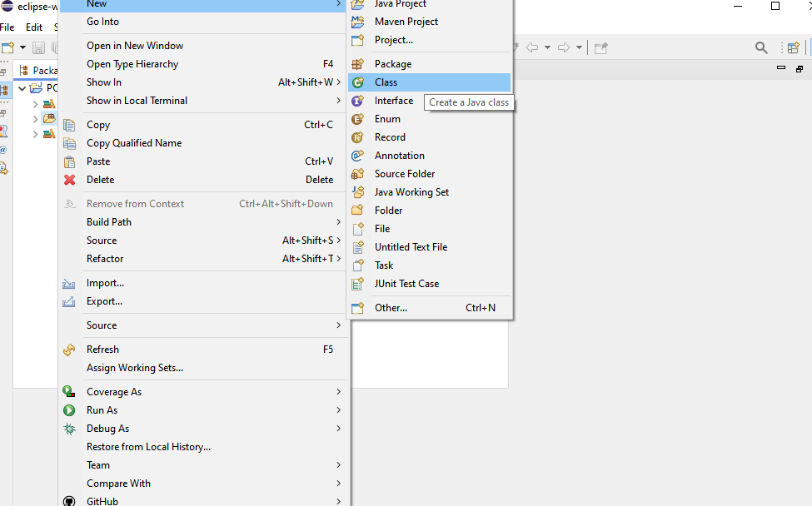812x506 pixels.
Task: Expand the Build Path submenu
Action: tap(338, 222)
